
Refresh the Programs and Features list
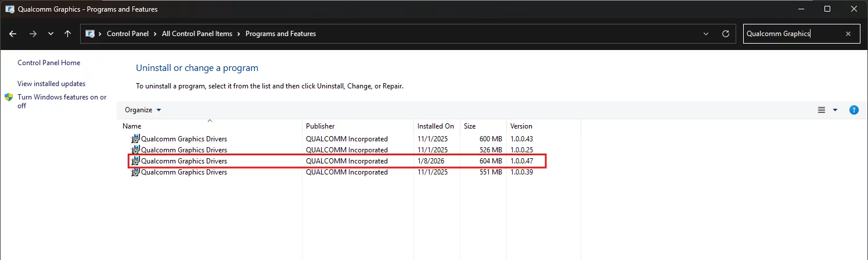725,34
